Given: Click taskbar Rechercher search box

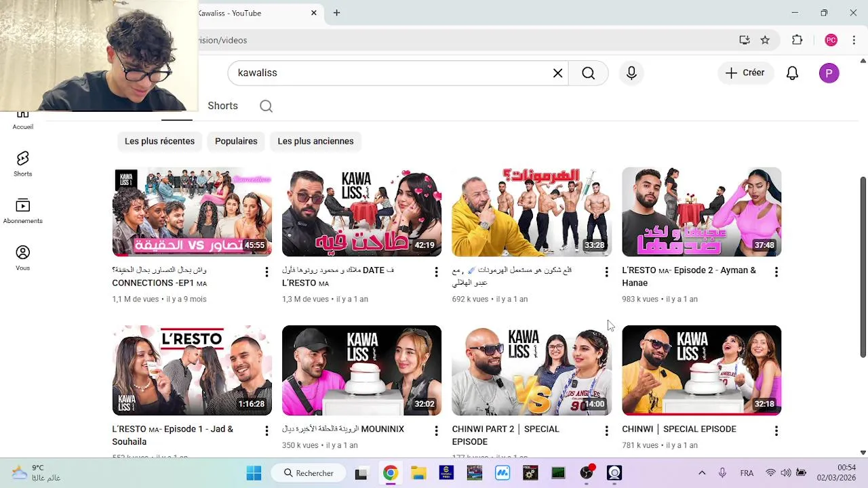Looking at the screenshot, I should [309, 473].
